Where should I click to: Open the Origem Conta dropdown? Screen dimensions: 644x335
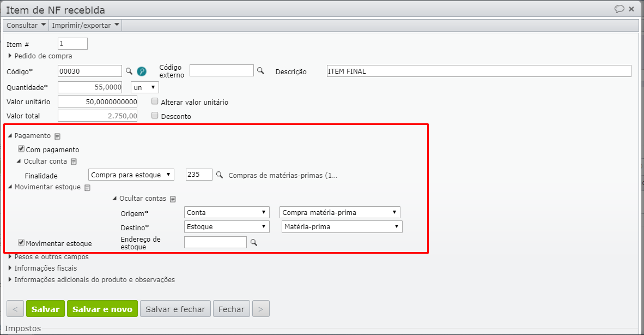pyautogui.click(x=227, y=212)
